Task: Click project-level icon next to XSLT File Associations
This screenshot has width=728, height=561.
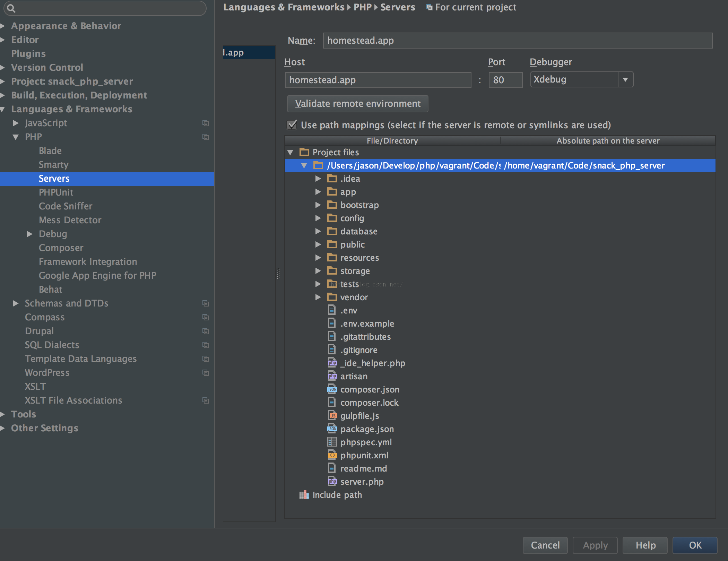Action: tap(206, 400)
